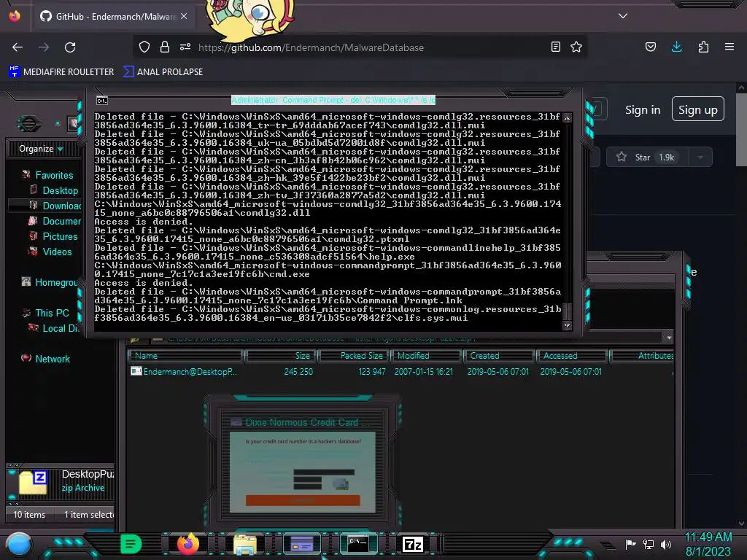
Task: Open network tray icon
Action: (x=649, y=544)
